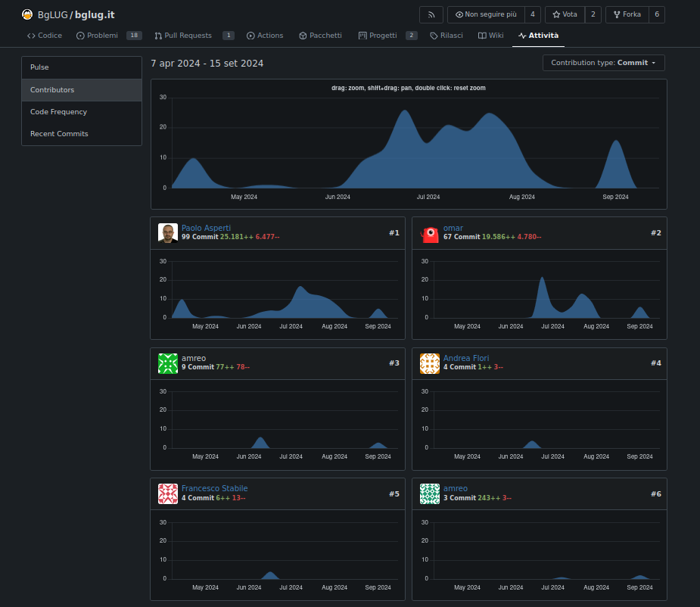Screen dimensions: 700x607
Task: Open the Pull Requests tab
Action: (x=194, y=36)
